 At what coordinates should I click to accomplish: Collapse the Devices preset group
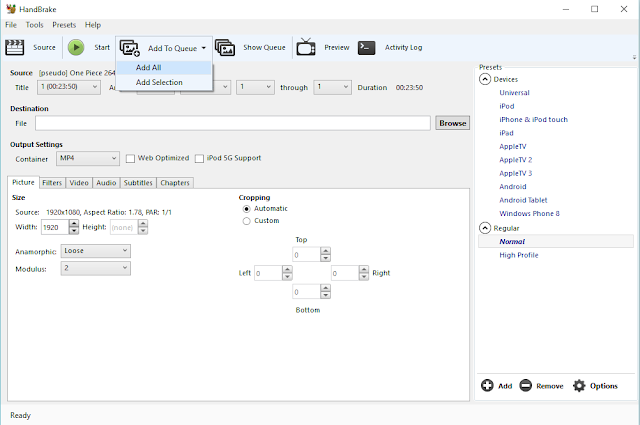(x=484, y=79)
